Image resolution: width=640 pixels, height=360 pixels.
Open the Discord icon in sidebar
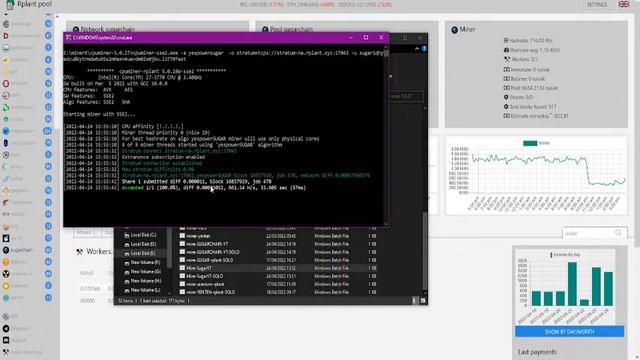tap(6, 340)
